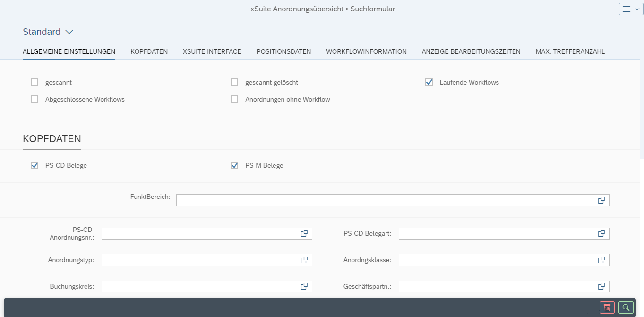Open the WORKFLOWINFORMATION tab
This screenshot has height=317, width=644.
(x=366, y=51)
